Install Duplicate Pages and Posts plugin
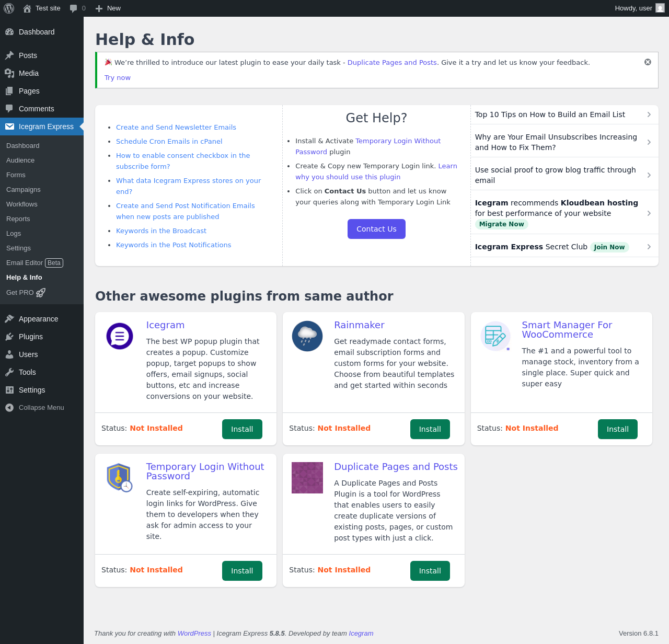The image size is (669, 644). [430, 571]
